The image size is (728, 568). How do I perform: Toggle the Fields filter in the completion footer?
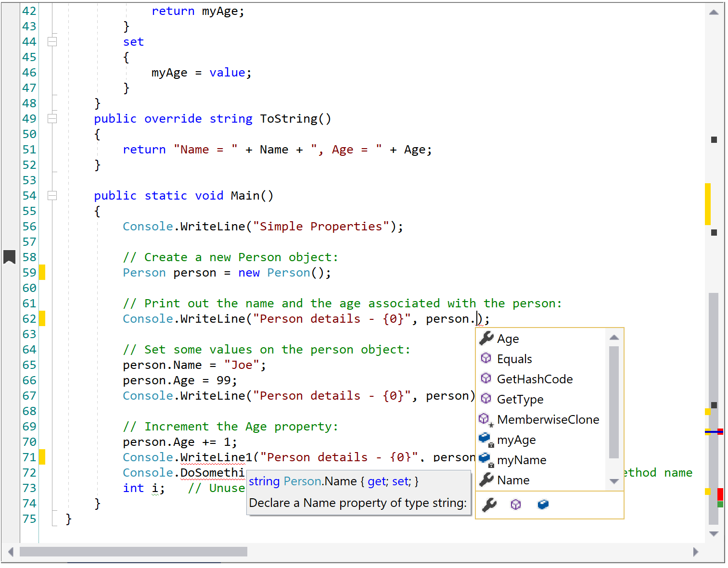(543, 505)
